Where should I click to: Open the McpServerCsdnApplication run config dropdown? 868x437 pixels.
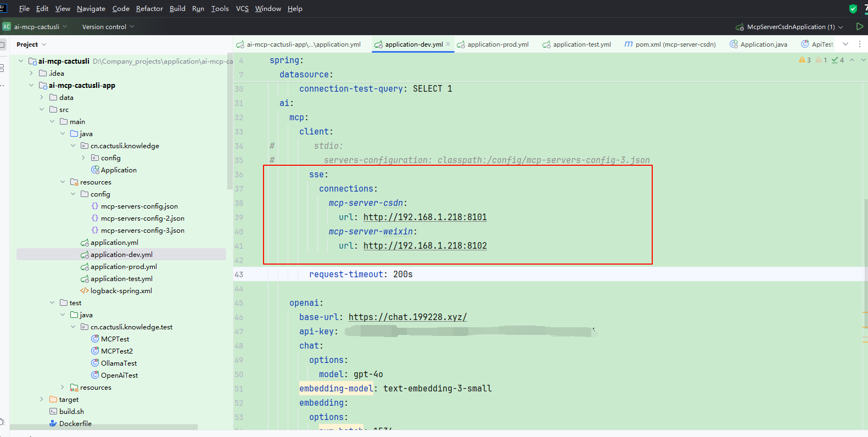point(789,27)
